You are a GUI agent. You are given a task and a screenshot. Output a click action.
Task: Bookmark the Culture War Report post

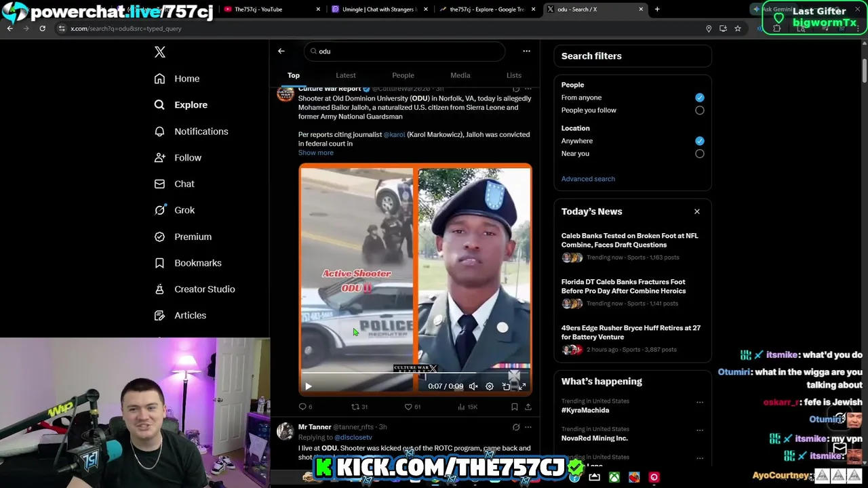coord(514,407)
